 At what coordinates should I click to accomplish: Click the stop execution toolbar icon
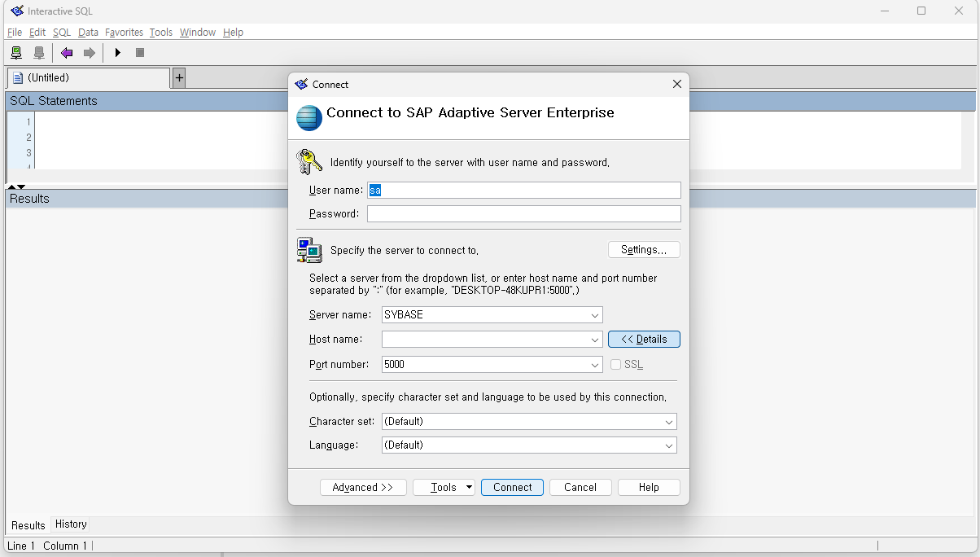(140, 53)
